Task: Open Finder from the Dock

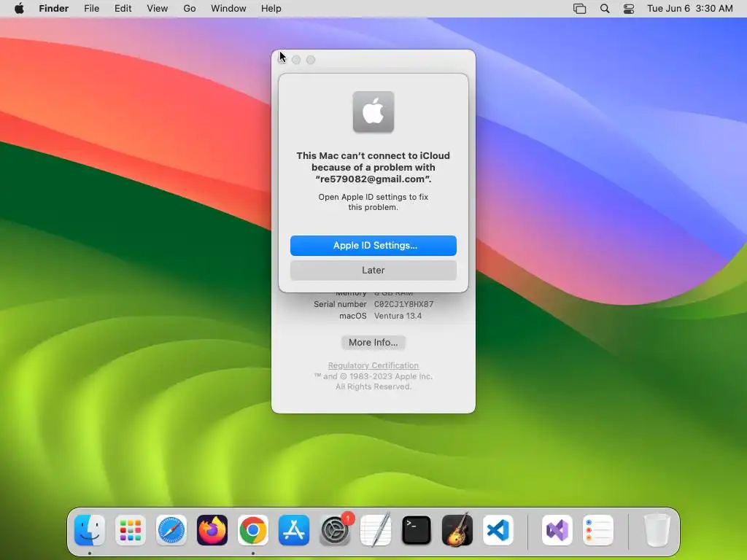Action: tap(90, 530)
